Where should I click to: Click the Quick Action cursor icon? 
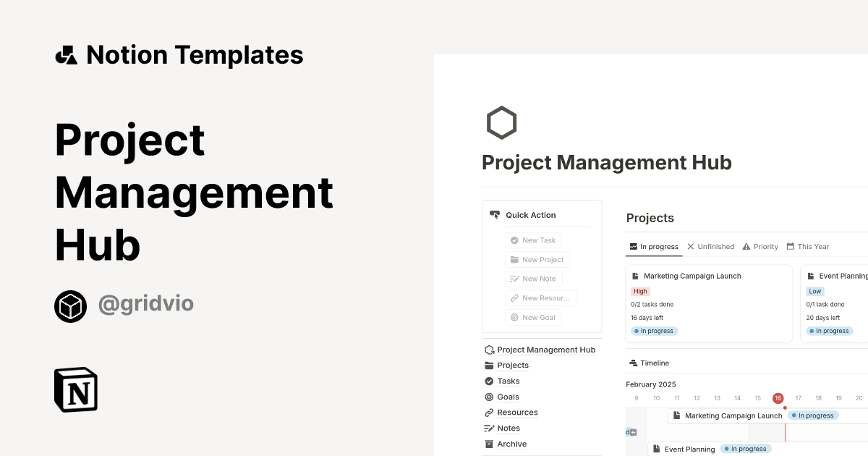(x=495, y=214)
